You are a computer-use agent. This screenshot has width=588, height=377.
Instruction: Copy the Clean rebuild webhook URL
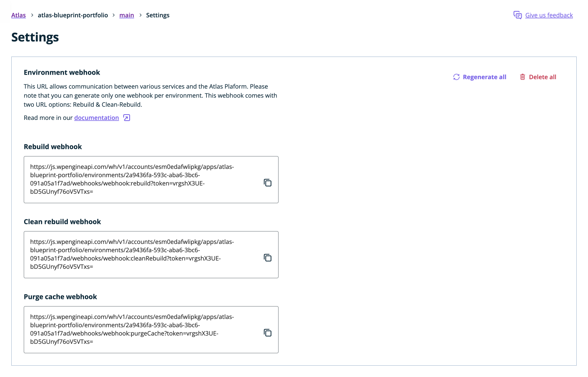click(268, 258)
